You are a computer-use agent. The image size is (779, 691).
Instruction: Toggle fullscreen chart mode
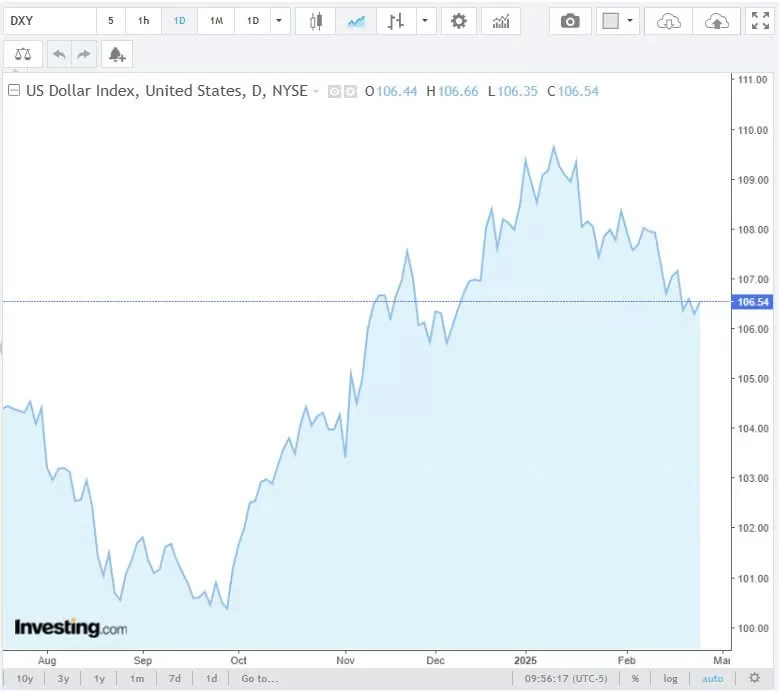(x=760, y=21)
